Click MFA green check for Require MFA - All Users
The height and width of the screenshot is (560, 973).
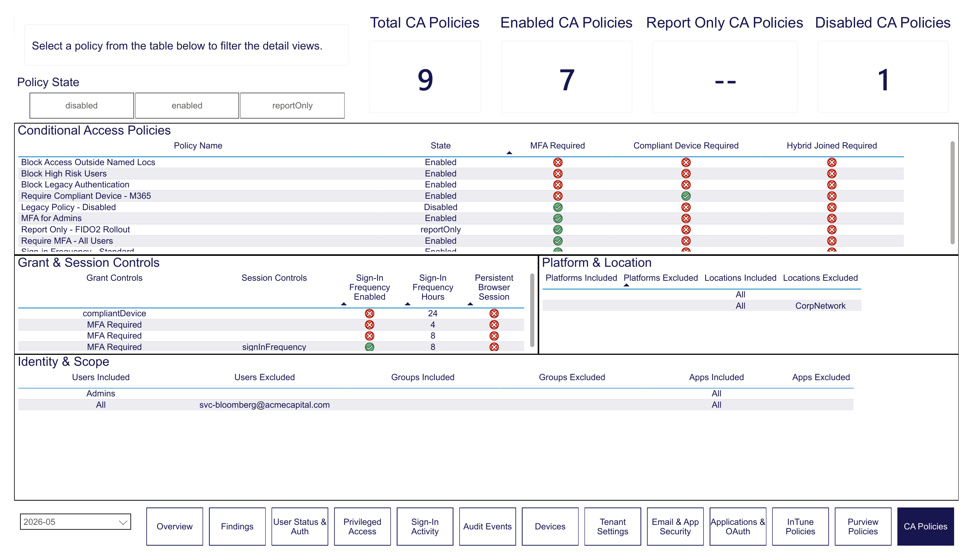[x=558, y=241]
